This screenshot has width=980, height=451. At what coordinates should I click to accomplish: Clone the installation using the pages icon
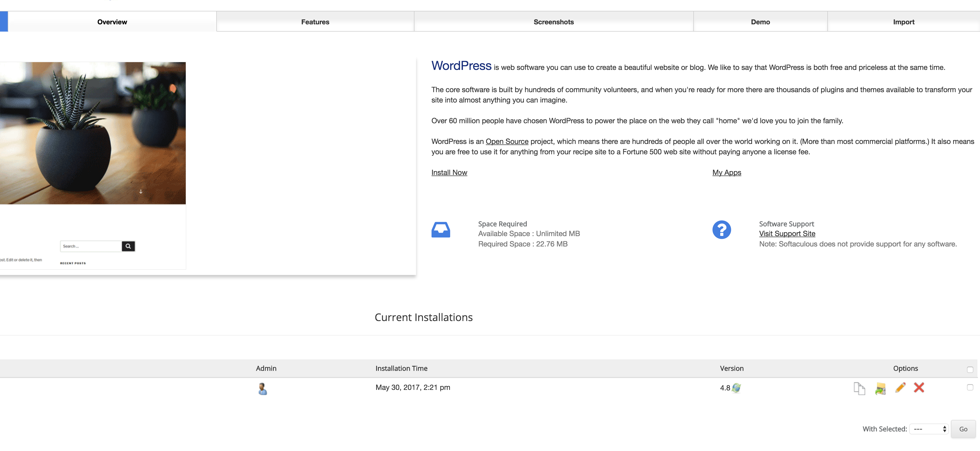[859, 389]
